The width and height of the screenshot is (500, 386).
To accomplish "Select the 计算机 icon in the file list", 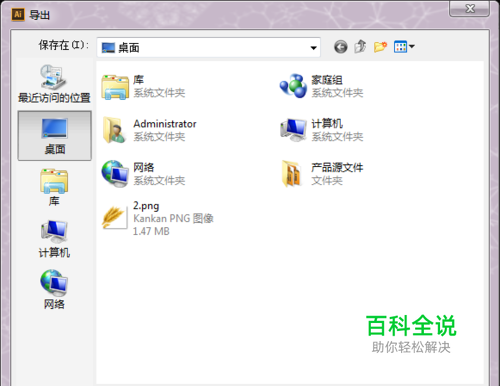I will (293, 130).
